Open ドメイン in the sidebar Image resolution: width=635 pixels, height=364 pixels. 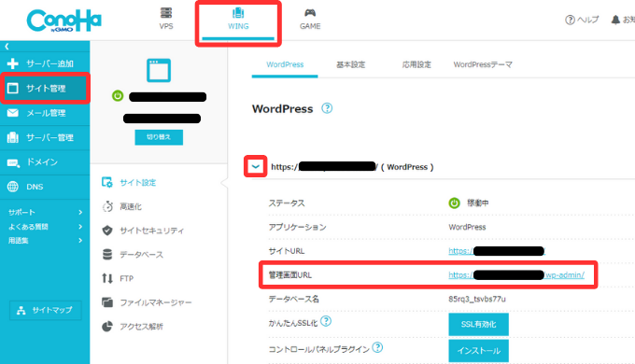tap(45, 162)
